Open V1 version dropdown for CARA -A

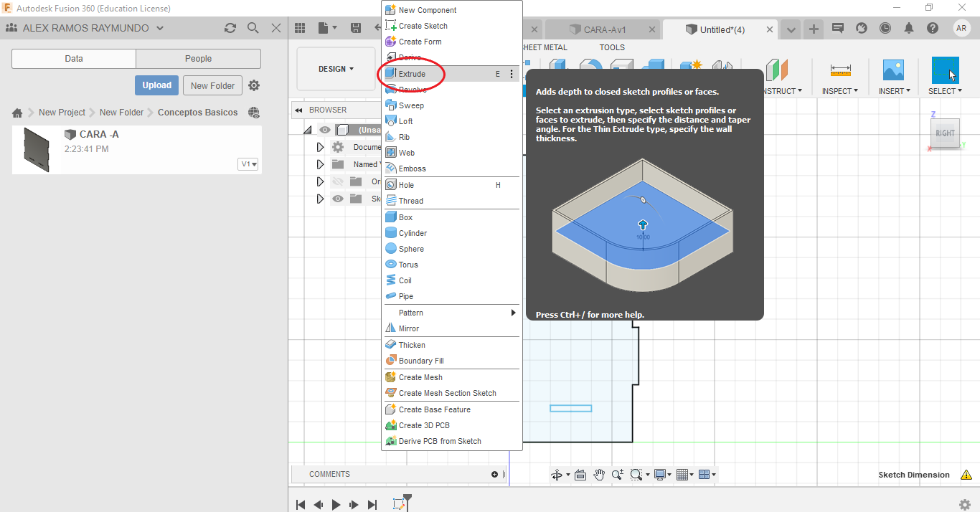[x=248, y=164]
